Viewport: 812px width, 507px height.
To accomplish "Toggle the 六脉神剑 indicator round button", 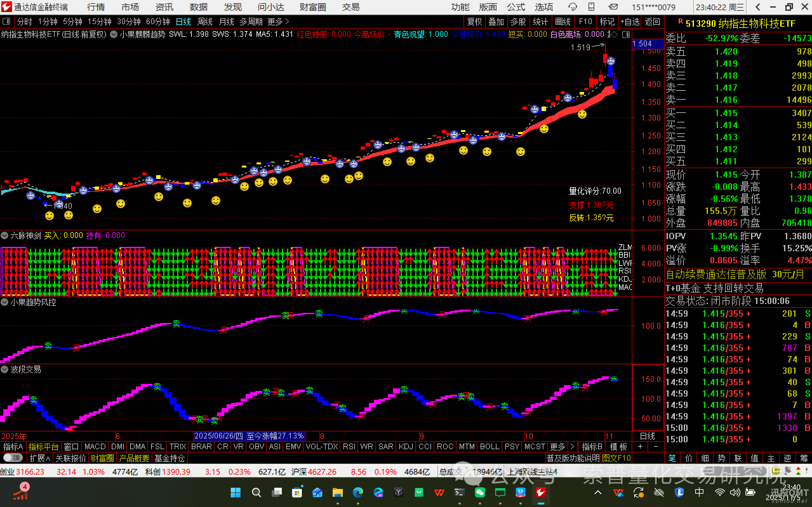I will point(4,235).
